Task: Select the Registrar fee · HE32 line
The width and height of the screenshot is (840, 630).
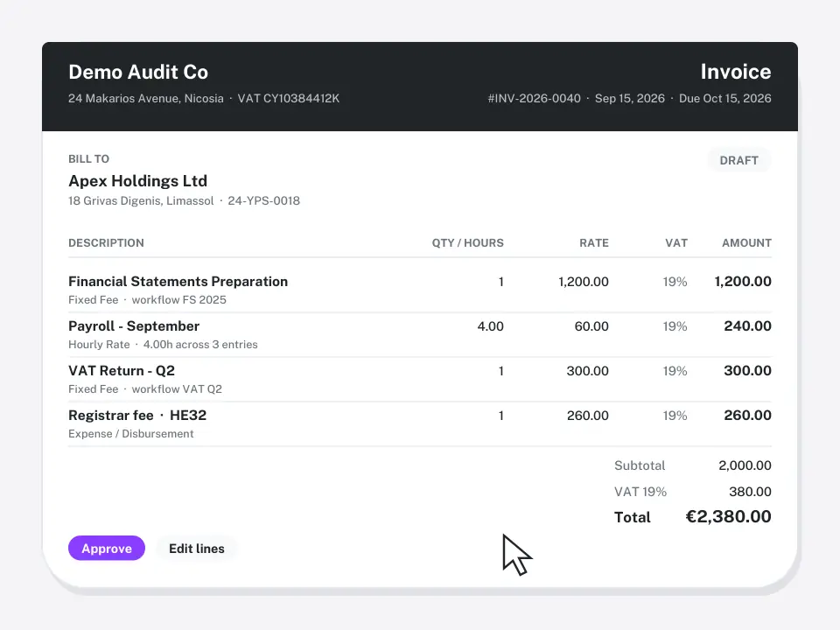Action: point(137,415)
